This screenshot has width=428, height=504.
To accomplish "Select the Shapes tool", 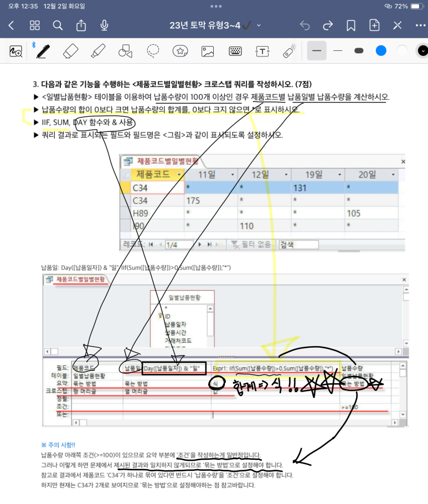I will (125, 51).
